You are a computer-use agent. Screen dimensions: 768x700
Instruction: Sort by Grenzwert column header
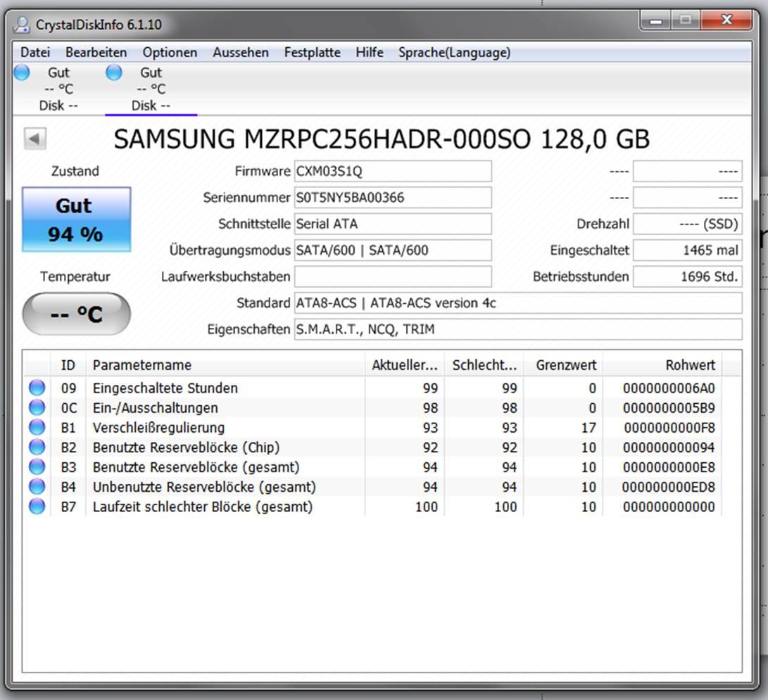(x=563, y=365)
